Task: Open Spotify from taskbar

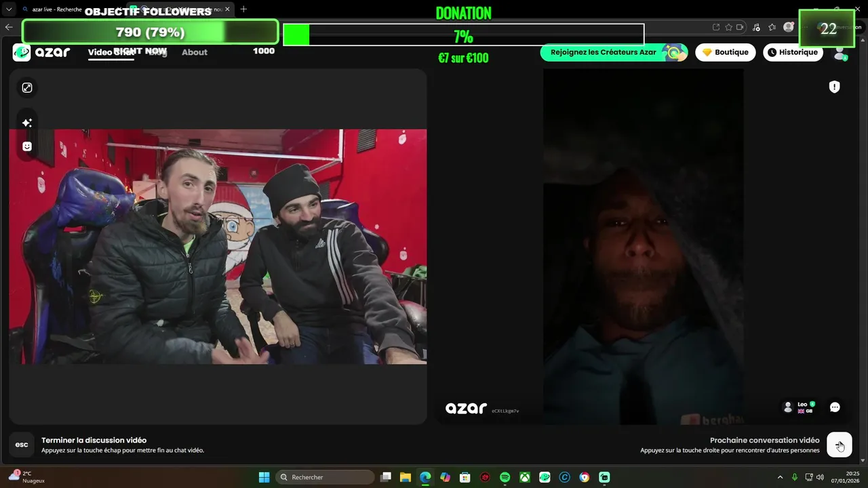Action: [x=505, y=477]
